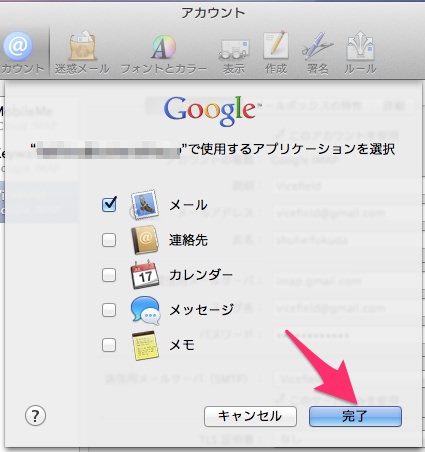Click the アカウント window title
This screenshot has height=452, width=425.
[213, 13]
